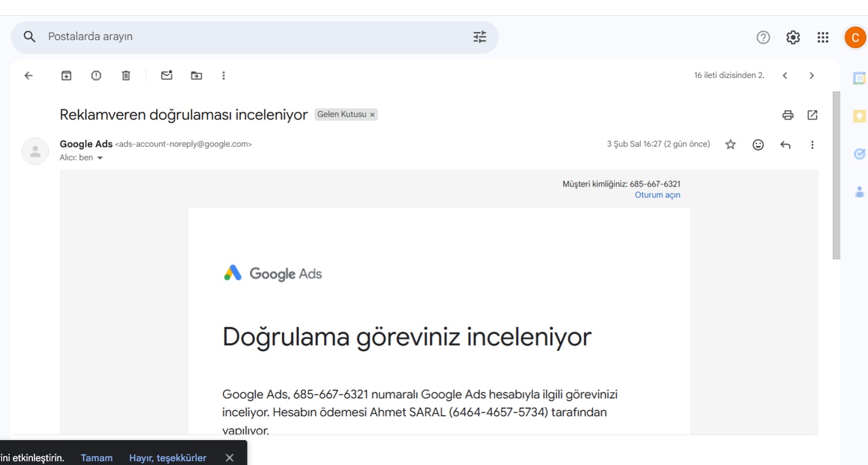Focus the Postalarda arayın search field
The height and width of the screenshot is (465, 868).
255,37
